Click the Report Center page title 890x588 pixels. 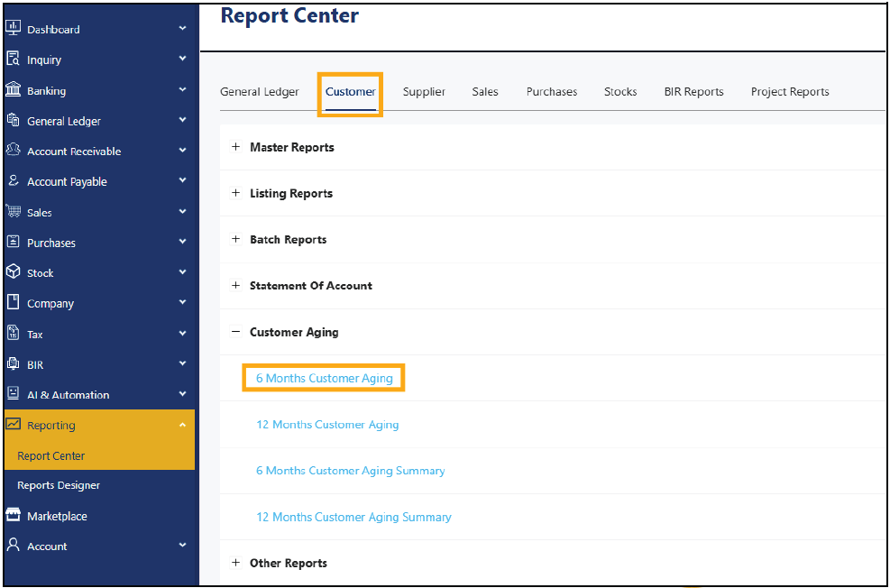(289, 15)
